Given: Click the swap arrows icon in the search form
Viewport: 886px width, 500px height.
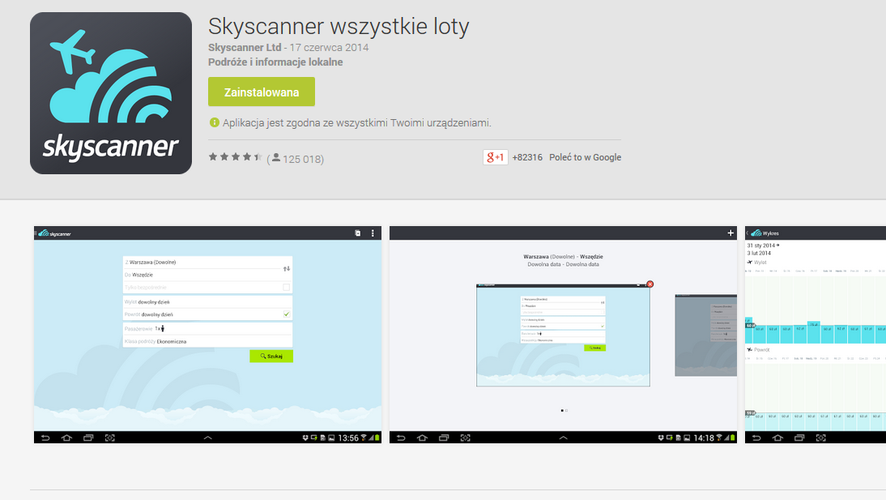Looking at the screenshot, I should [286, 268].
